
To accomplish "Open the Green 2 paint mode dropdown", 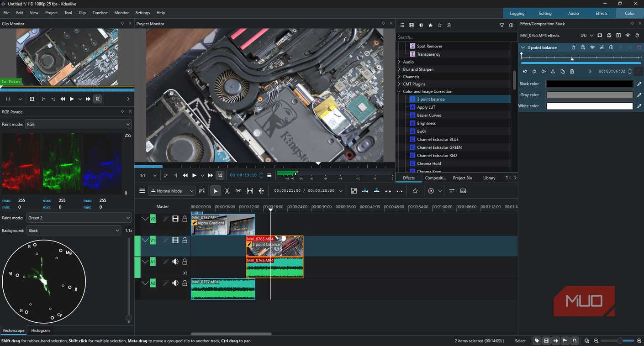I will coord(78,218).
